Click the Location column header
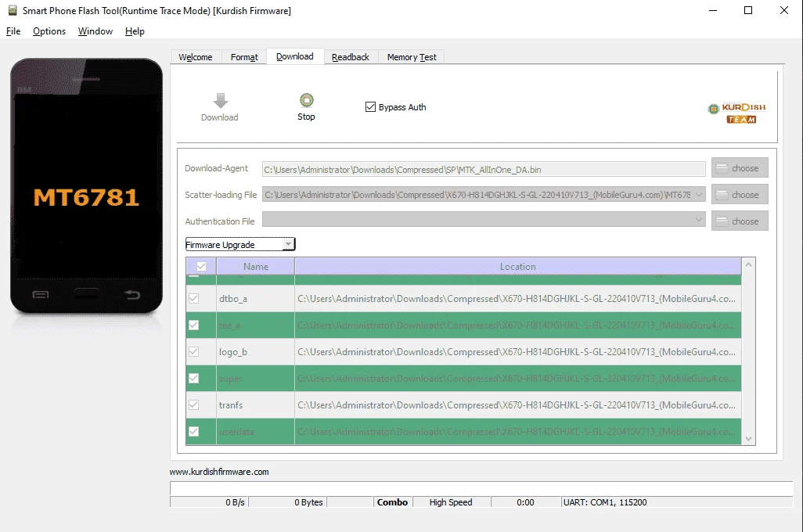Screen dimensions: 803x532 518,266
